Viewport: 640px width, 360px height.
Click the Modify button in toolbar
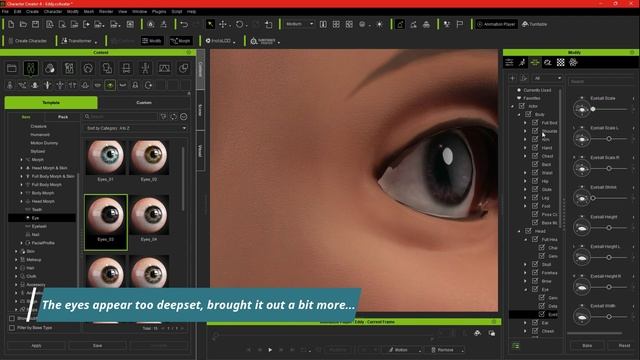point(152,41)
